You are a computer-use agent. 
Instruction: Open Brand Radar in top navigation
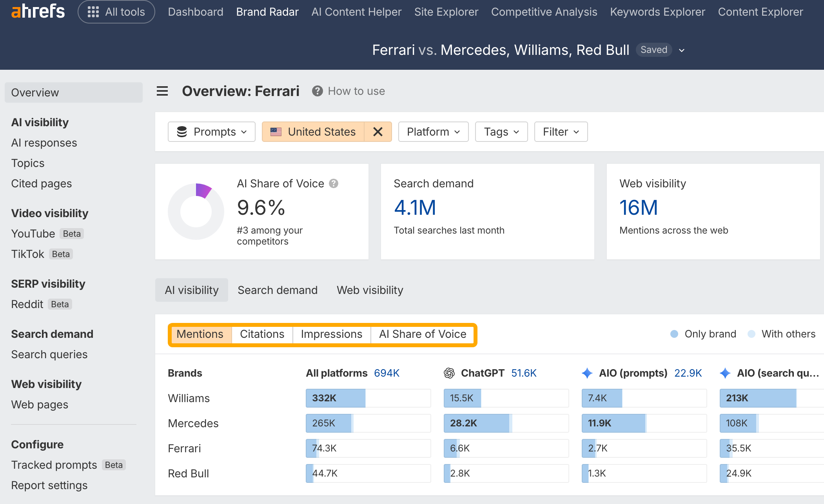267,12
